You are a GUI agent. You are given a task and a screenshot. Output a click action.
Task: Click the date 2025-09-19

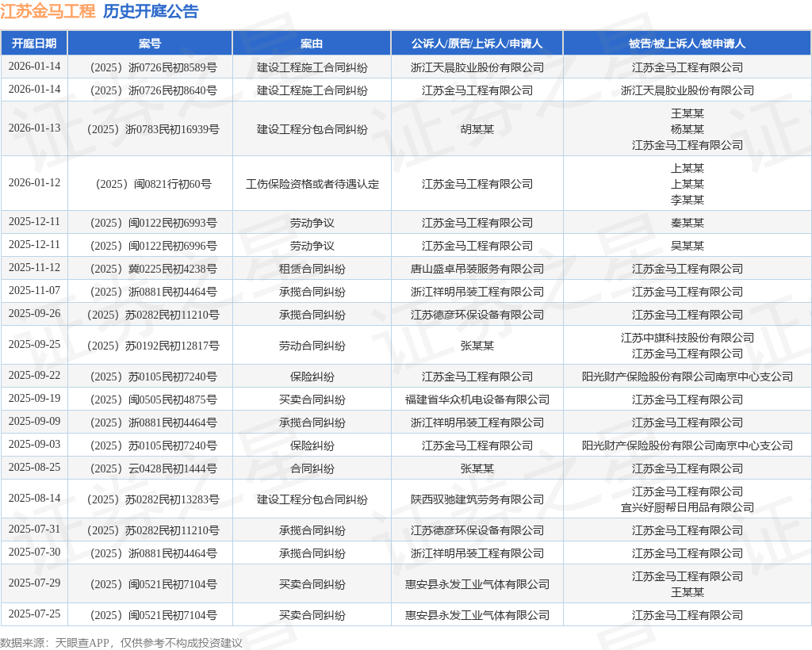pyautogui.click(x=34, y=398)
